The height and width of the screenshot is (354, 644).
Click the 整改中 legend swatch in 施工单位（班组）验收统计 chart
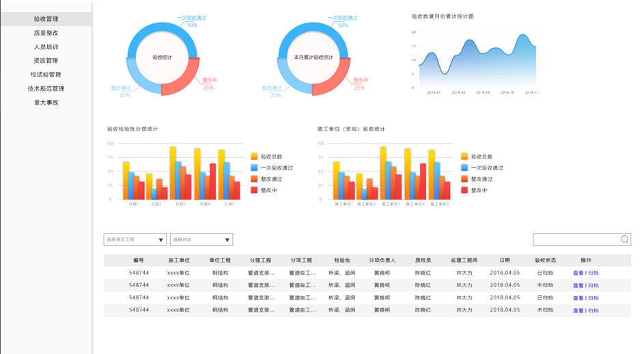pyautogui.click(x=464, y=190)
